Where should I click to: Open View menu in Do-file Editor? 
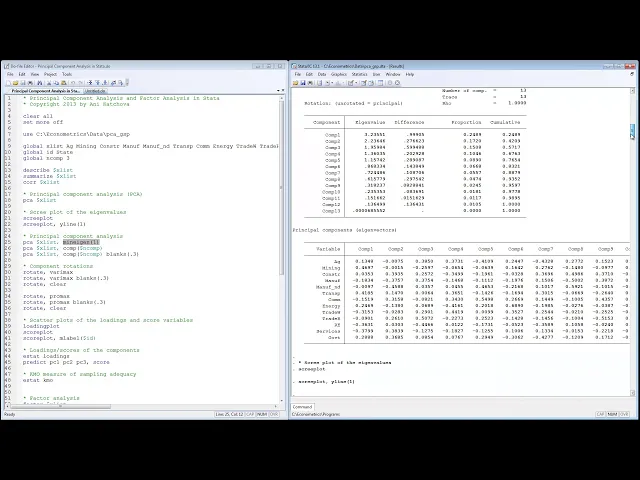pyautogui.click(x=35, y=74)
